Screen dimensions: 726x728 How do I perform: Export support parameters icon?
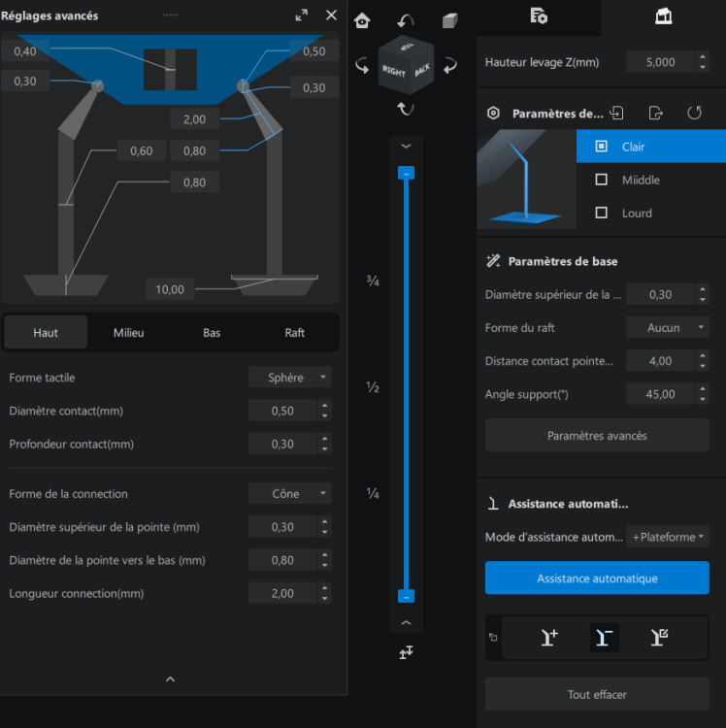click(x=655, y=113)
